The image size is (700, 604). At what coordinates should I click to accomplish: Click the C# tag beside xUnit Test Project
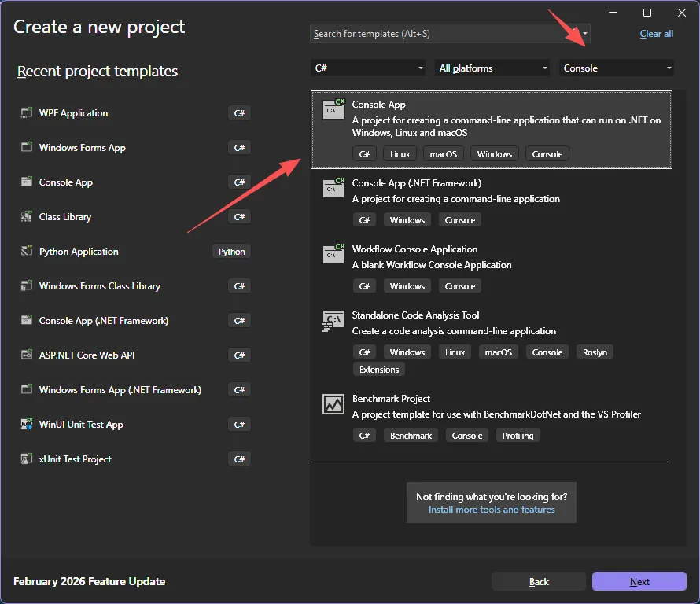pyautogui.click(x=239, y=459)
